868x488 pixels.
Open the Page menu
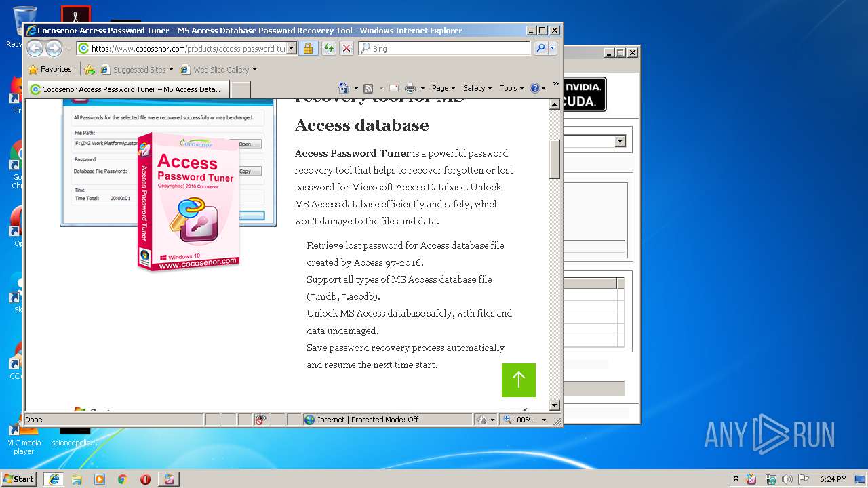443,88
